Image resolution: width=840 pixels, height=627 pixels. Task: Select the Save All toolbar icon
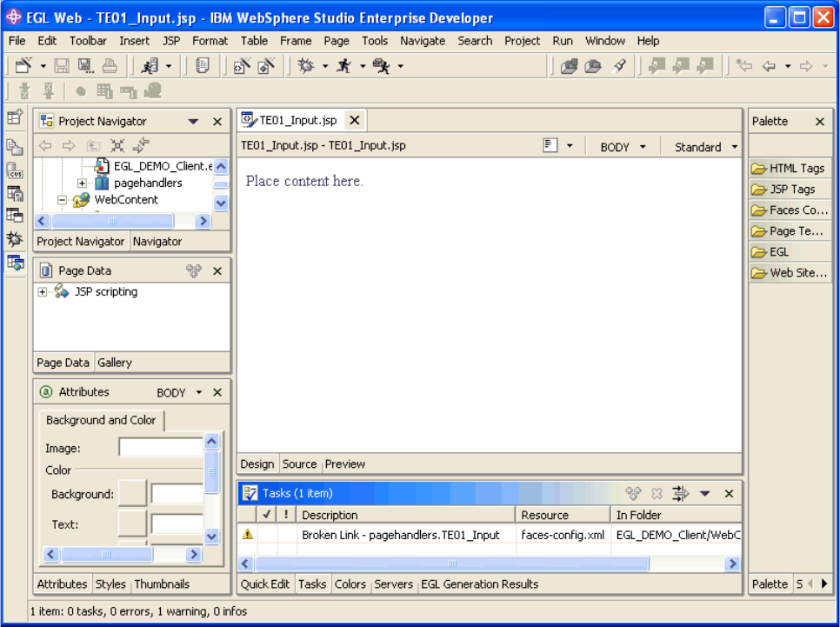tap(83, 65)
